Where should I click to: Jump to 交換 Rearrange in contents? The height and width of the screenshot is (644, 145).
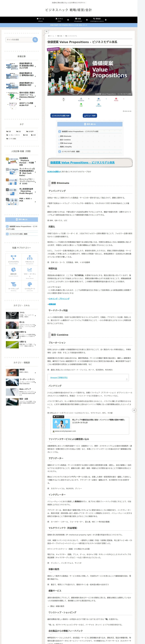click(x=66, y=143)
